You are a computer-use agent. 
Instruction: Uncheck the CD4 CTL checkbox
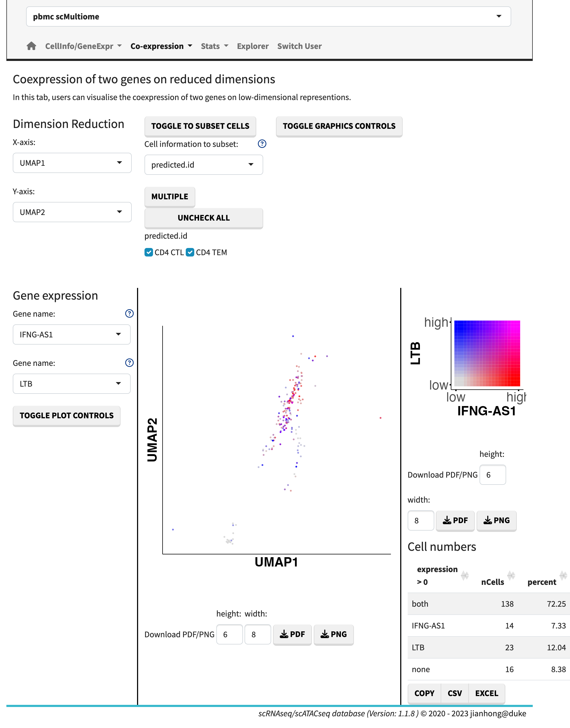[x=149, y=252]
